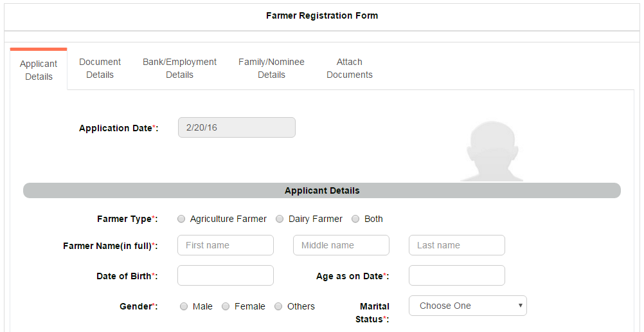This screenshot has height=332, width=644.
Task: Select the Dairy Farmer radio option
Action: click(280, 219)
